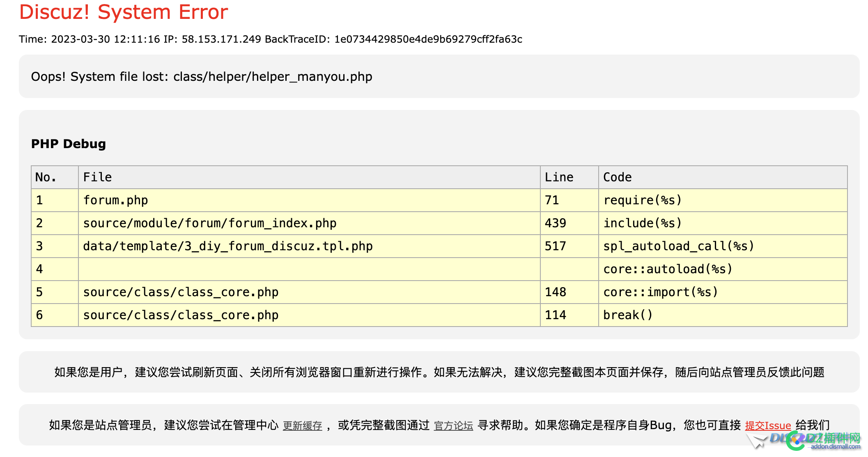
Task: Select the 3_diy_forum_discuz.tpl.php file cell
Action: tap(309, 246)
